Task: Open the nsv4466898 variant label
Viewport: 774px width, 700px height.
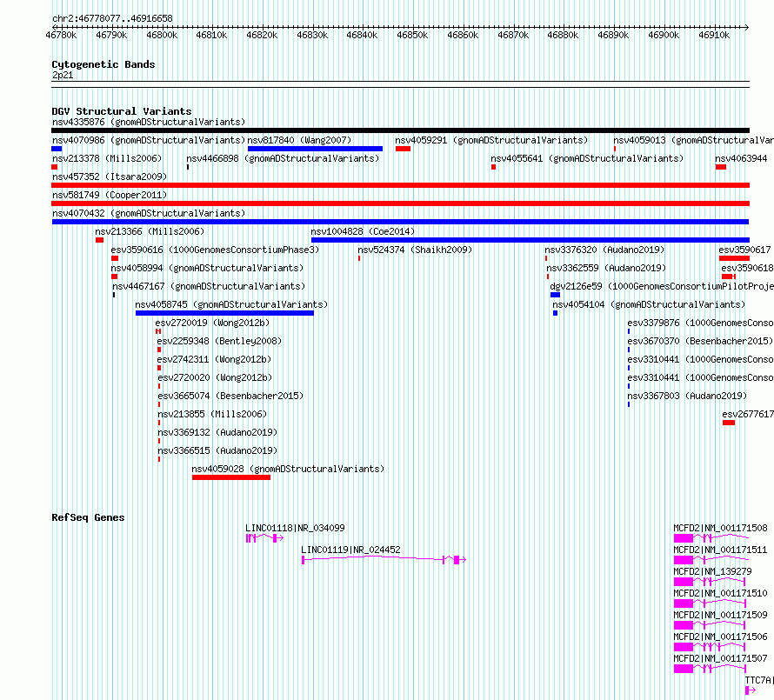Action: (x=283, y=158)
